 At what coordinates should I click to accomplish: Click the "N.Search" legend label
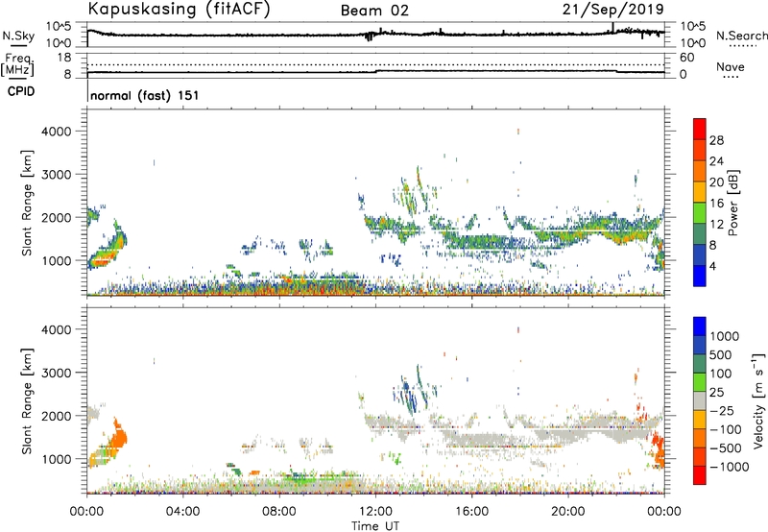(741, 36)
